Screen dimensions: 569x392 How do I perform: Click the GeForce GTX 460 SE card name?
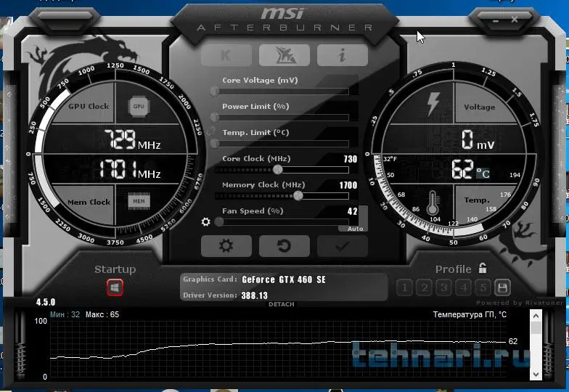(x=284, y=279)
